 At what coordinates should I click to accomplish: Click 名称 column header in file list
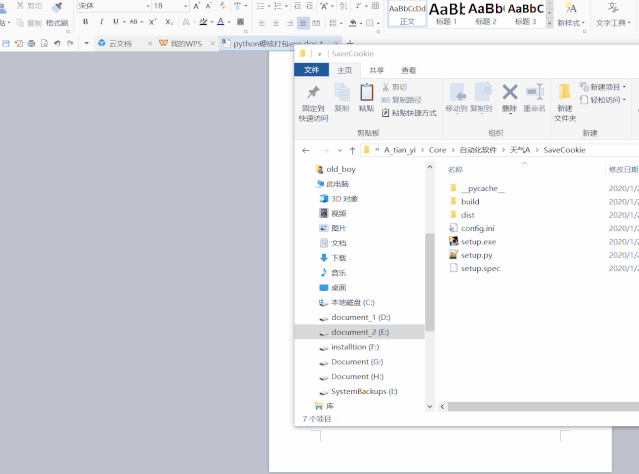click(455, 170)
